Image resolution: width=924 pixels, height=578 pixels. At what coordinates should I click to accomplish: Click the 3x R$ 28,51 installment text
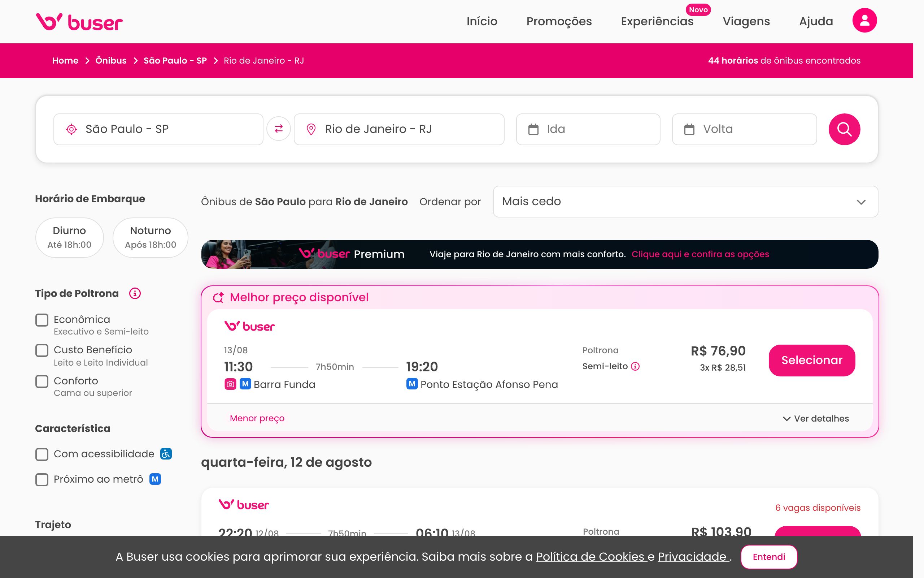tap(723, 368)
